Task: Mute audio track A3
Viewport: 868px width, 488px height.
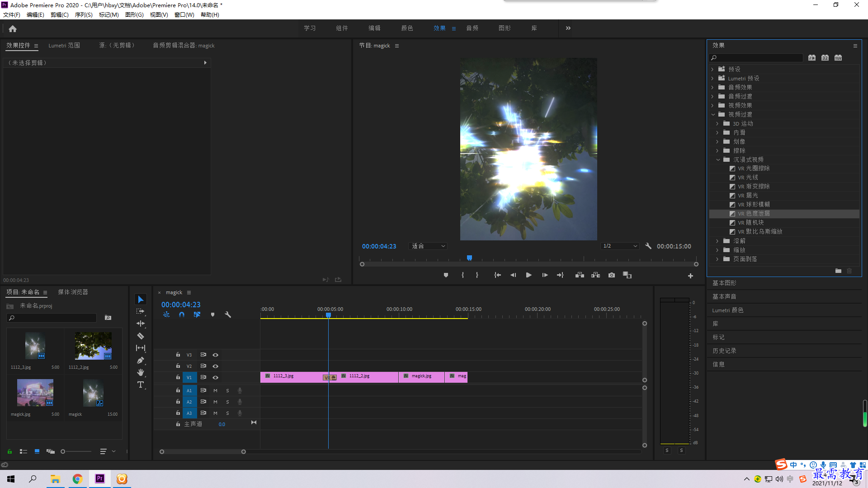Action: pos(216,413)
